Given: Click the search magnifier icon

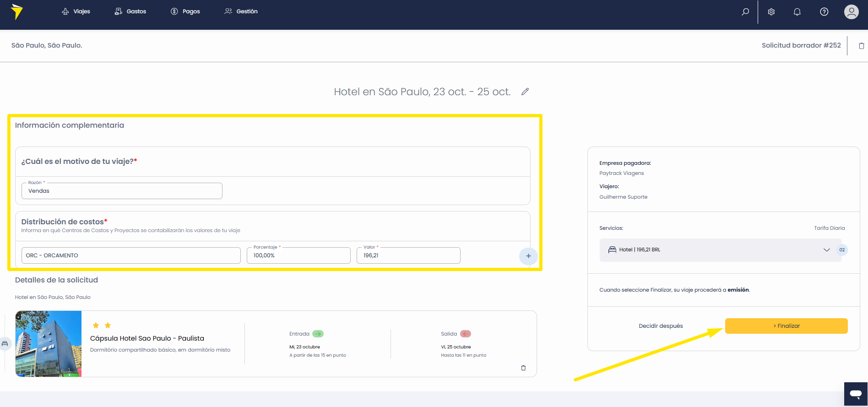Looking at the screenshot, I should tap(745, 12).
